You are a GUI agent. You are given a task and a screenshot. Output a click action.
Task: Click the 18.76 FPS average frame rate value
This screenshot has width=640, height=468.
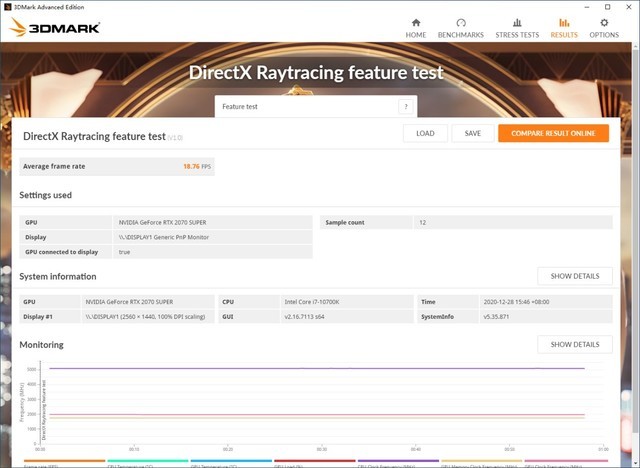tap(197, 166)
